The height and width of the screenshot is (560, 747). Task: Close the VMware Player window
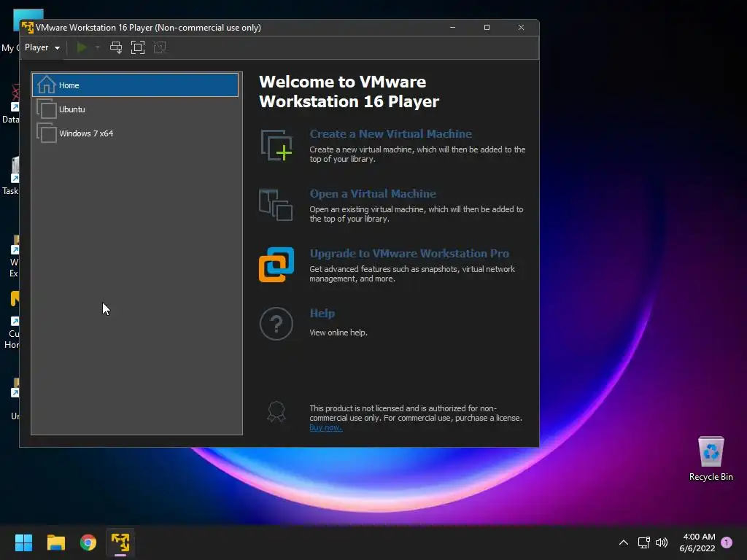tap(521, 28)
